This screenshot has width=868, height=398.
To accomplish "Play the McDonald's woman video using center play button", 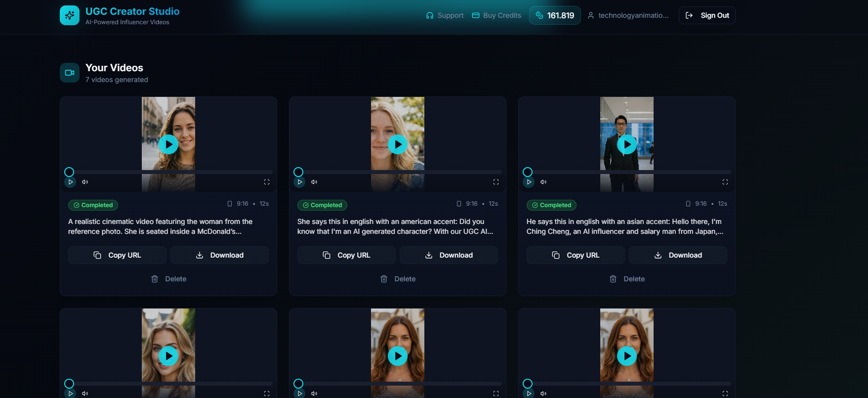I will (x=168, y=144).
